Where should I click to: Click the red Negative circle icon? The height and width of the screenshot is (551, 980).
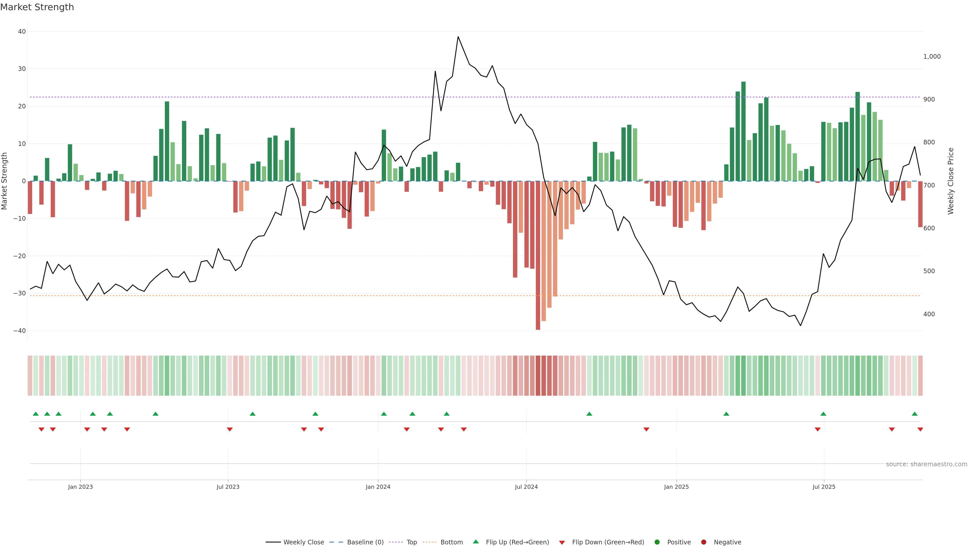(703, 542)
